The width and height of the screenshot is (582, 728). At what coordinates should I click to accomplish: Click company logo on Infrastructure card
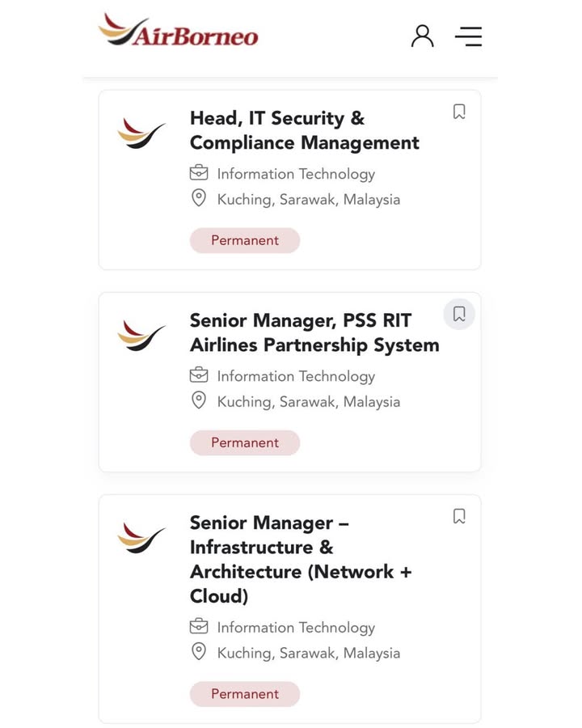tap(141, 538)
